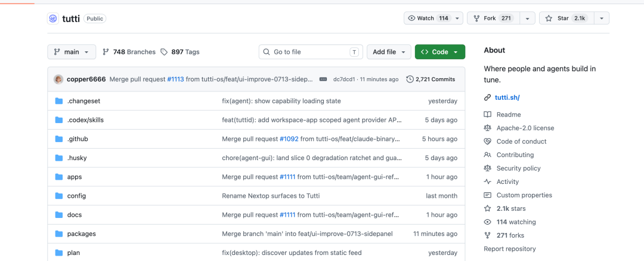Click the Code of conduct heart icon
The image size is (644, 261).
[x=488, y=141]
